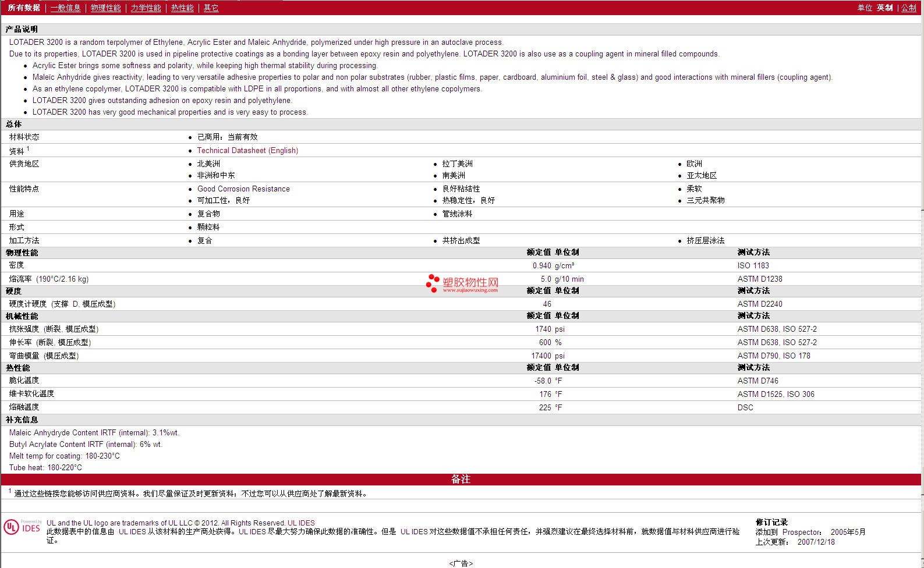The height and width of the screenshot is (568, 924).
Task: Select the 北美洲 region entry
Action: click(x=208, y=164)
